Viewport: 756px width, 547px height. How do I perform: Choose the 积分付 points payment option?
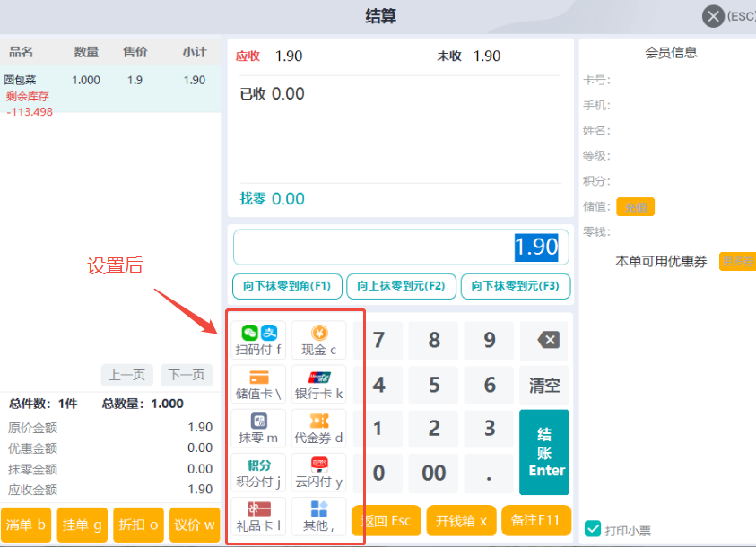coord(258,472)
